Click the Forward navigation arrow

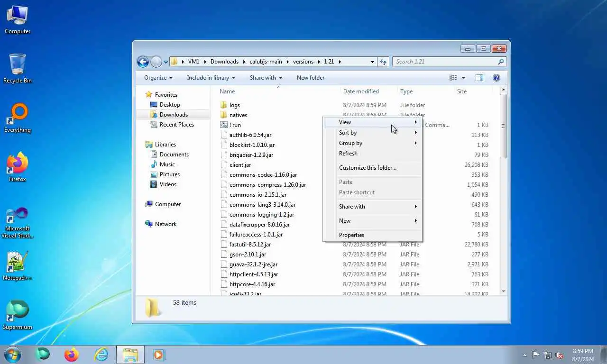(x=156, y=62)
